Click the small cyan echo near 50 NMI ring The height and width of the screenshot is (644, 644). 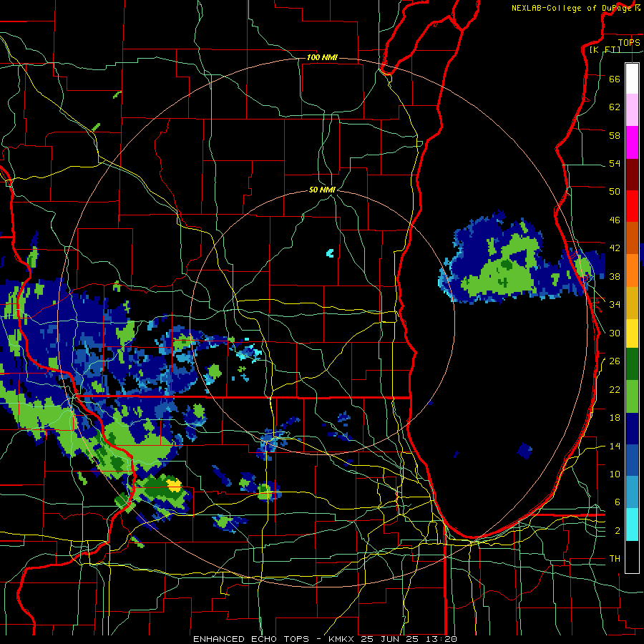coord(330,253)
